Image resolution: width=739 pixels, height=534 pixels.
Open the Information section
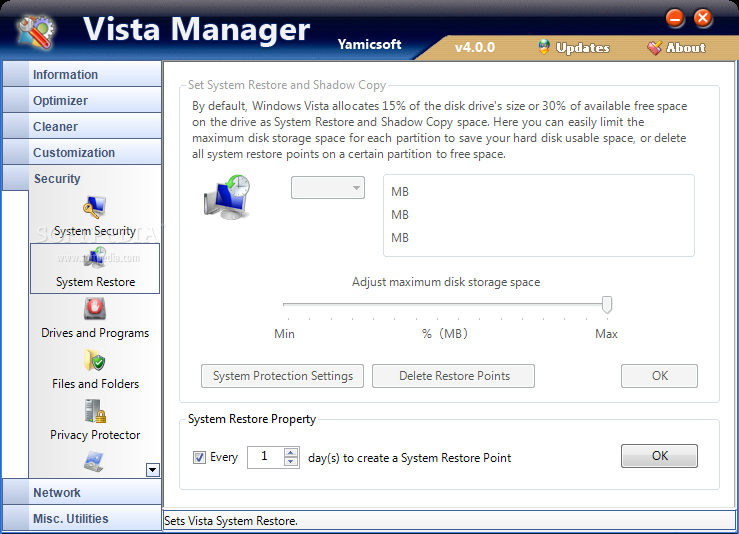pyautogui.click(x=82, y=74)
